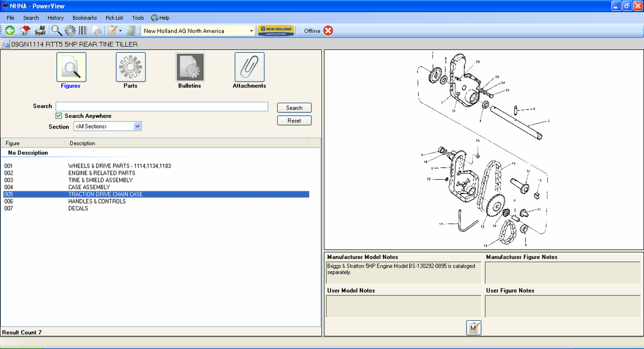Screen dimensions: 644x349
Task: Select figure 005 Traction Drive Chain Case
Action: point(156,194)
